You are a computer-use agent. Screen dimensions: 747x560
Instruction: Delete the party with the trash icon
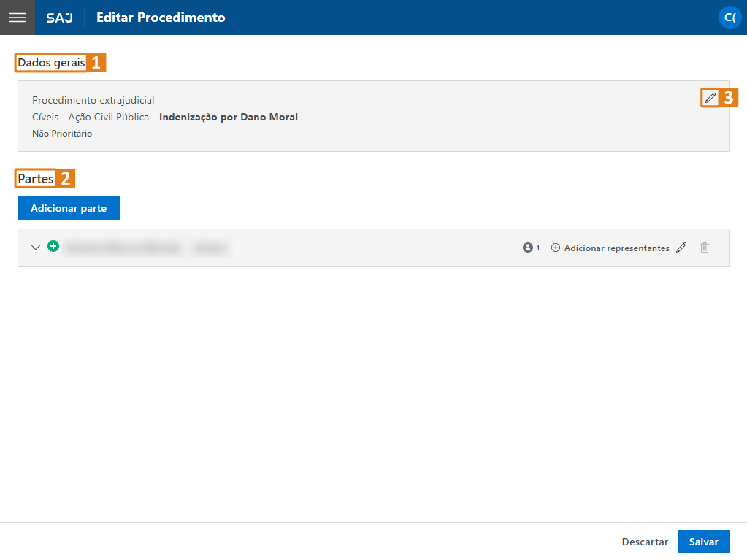pyautogui.click(x=705, y=248)
